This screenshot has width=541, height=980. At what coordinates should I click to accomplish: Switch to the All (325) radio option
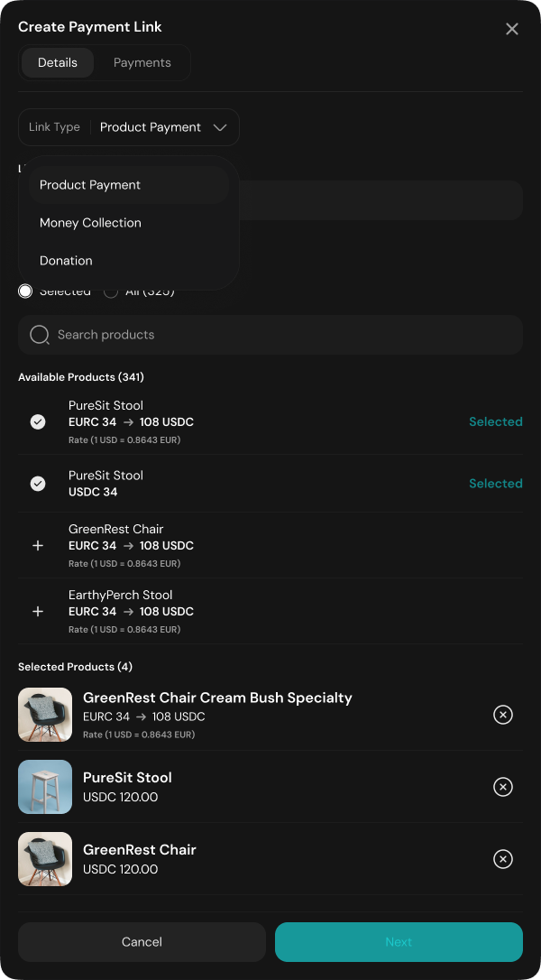pyautogui.click(x=111, y=291)
